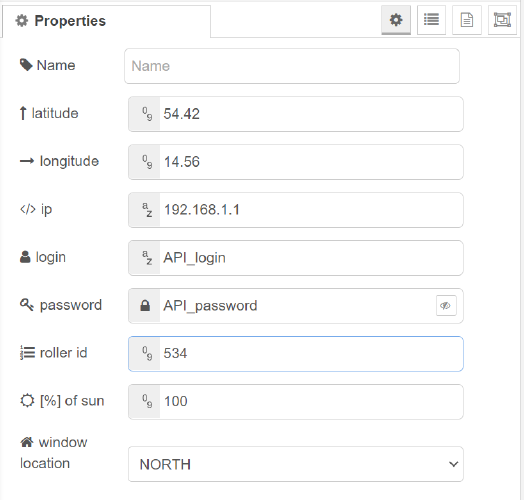The width and height of the screenshot is (524, 500).
Task: Change login field string type selector
Action: [x=145, y=258]
